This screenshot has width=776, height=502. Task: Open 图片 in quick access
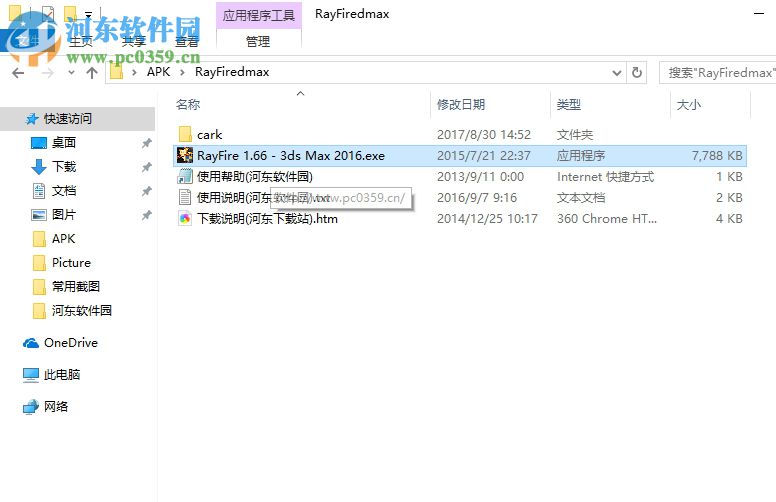(x=64, y=214)
